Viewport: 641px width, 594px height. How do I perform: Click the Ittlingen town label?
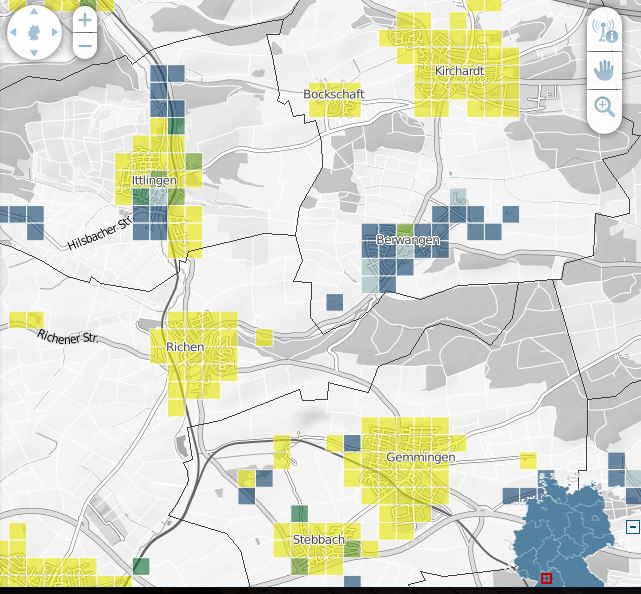154,180
